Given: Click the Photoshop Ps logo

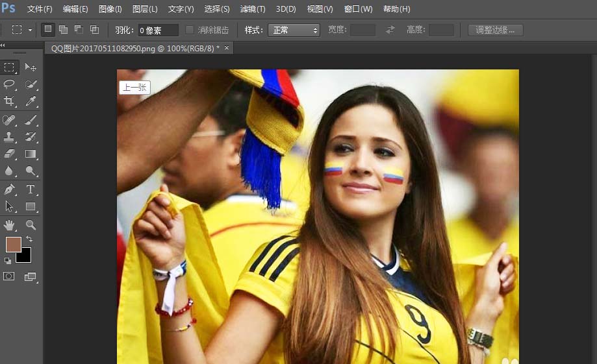Looking at the screenshot, I should pos(8,8).
